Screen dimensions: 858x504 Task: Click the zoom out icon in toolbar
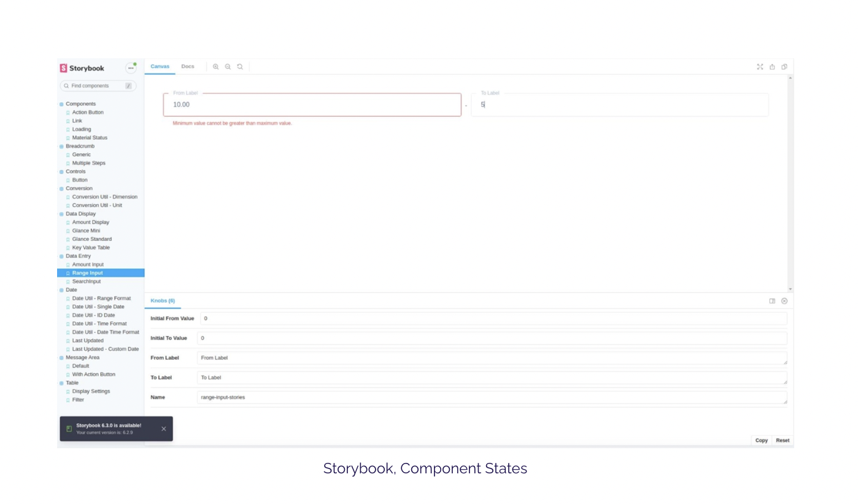point(228,67)
